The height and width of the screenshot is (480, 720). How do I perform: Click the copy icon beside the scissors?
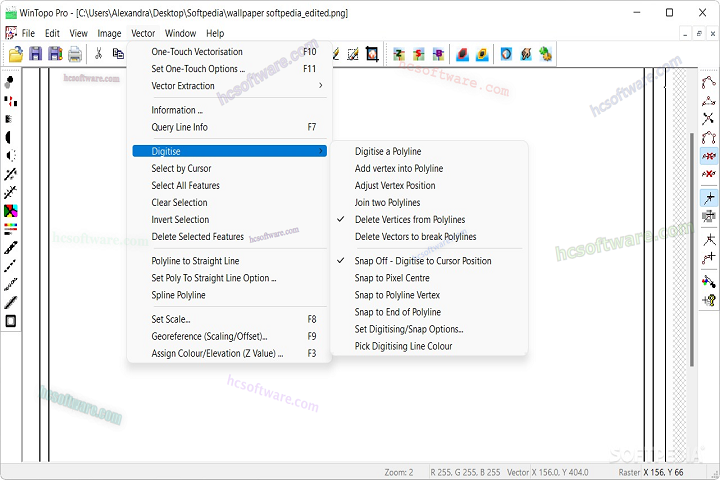[118, 54]
